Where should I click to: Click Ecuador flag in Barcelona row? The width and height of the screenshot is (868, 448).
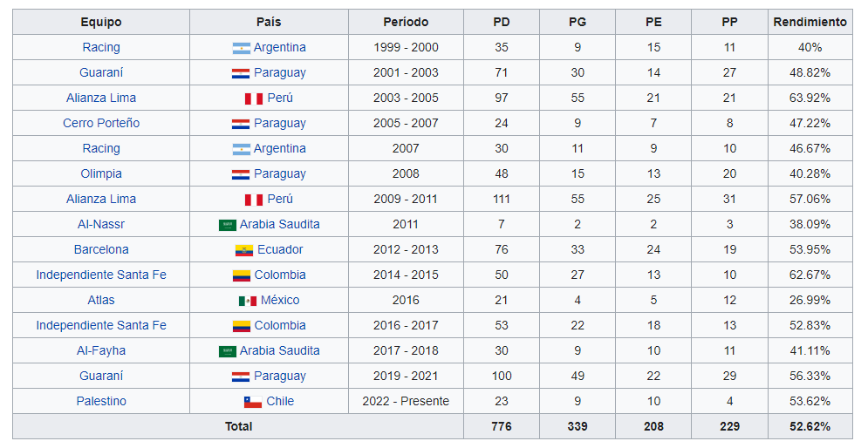pyautogui.click(x=244, y=250)
